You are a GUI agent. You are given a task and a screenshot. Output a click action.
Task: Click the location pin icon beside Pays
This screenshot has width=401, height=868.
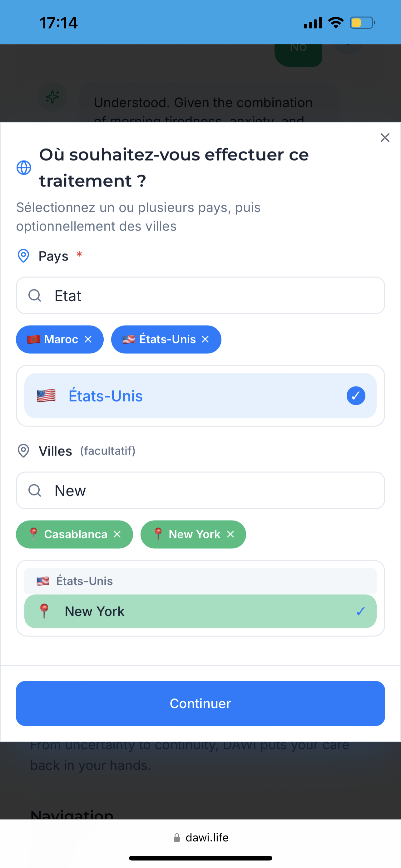pyautogui.click(x=23, y=256)
